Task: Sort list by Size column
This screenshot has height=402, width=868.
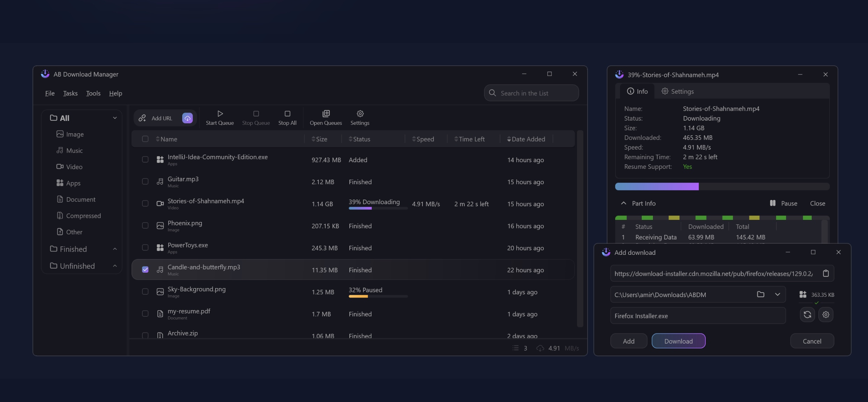Action: point(319,139)
